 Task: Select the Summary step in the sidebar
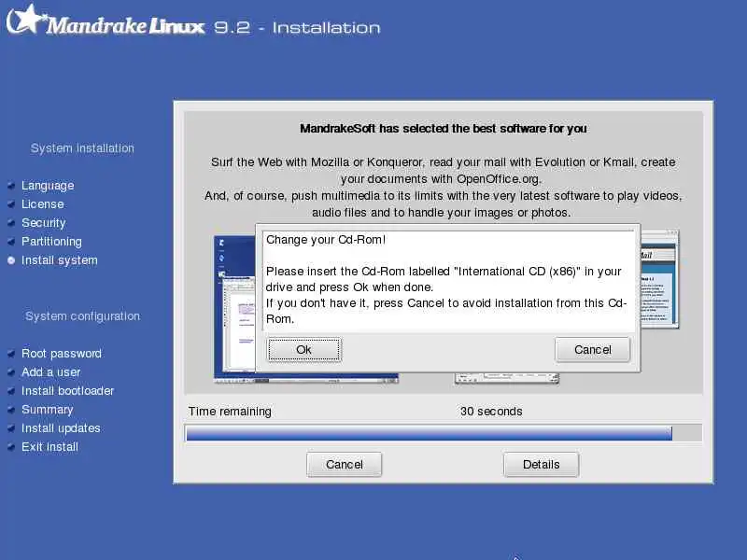(x=48, y=410)
